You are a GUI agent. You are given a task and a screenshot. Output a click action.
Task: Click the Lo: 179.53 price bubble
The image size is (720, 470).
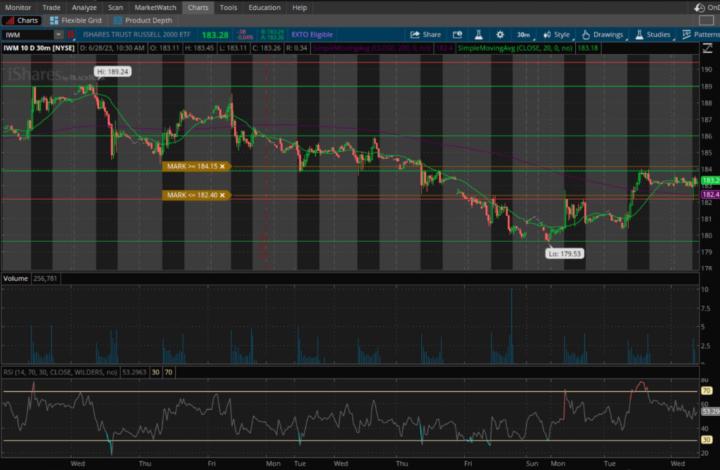pyautogui.click(x=565, y=253)
